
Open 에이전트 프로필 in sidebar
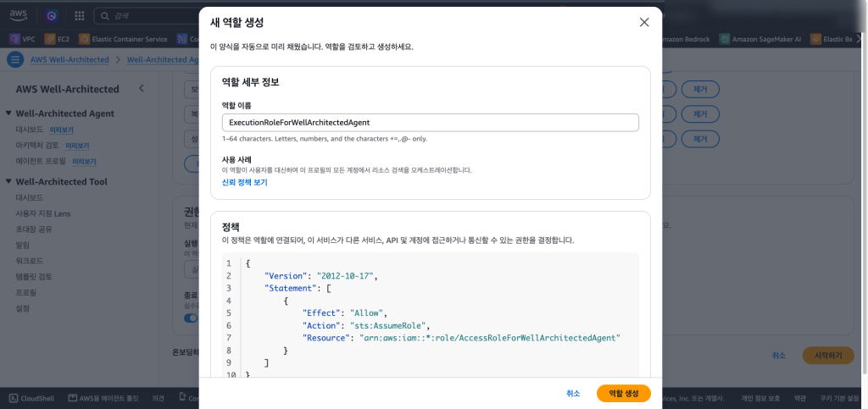pos(41,162)
